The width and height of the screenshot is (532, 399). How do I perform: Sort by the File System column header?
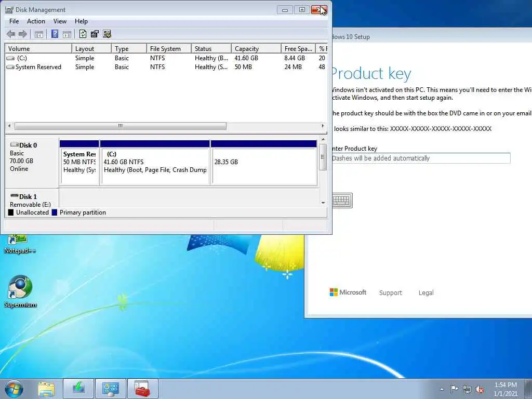pos(169,48)
